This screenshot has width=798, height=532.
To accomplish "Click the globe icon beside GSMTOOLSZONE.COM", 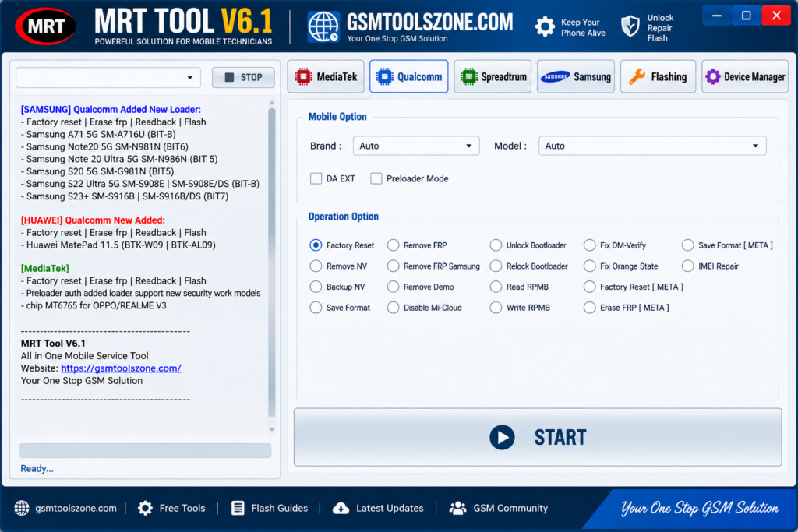I will click(x=323, y=26).
